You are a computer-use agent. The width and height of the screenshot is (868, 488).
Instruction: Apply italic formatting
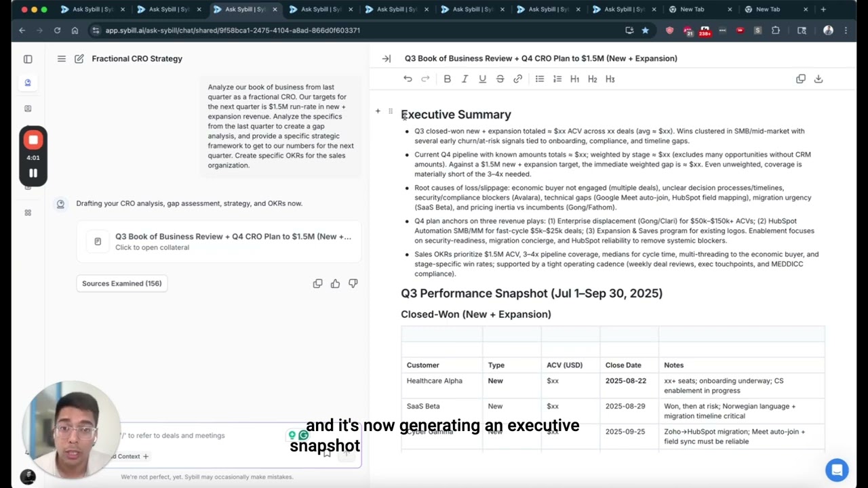click(x=465, y=79)
